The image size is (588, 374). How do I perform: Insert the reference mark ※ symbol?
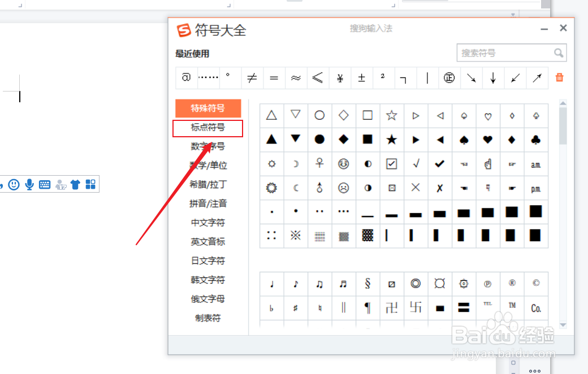point(296,236)
